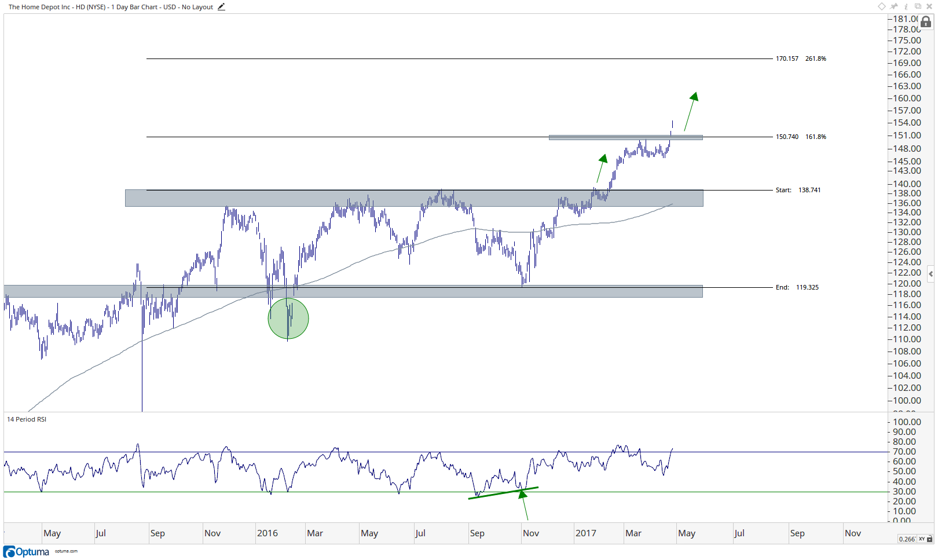Viewport: 938px width, 560px height.
Task: Open chart info with the 'i' icon
Action: pos(906,6)
